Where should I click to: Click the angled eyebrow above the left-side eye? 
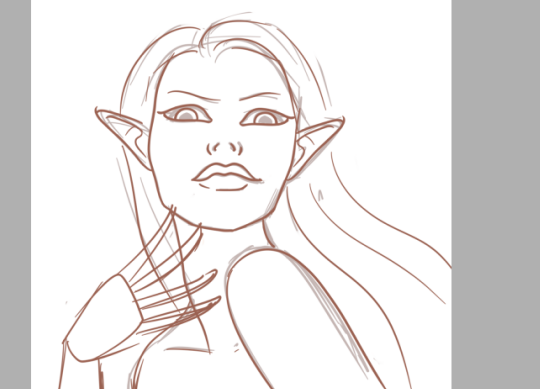pyautogui.click(x=194, y=96)
